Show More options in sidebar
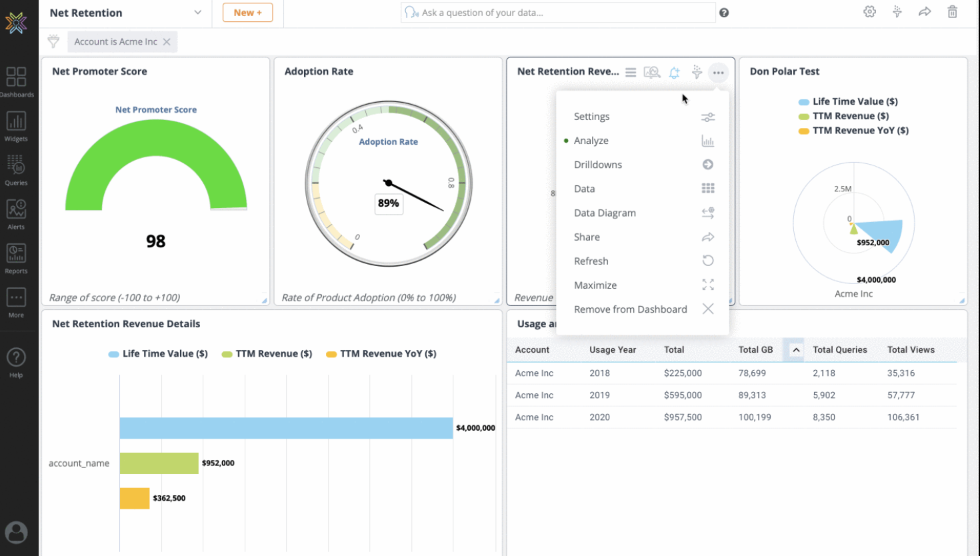Viewport: 980px width, 556px height. click(16, 302)
